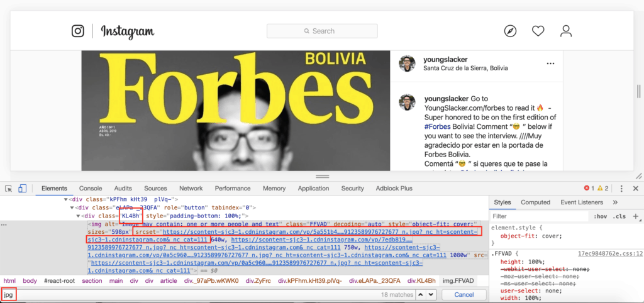Screen dimensions: 644x303
Task: Toggle the DevTools device toolbar icon
Action: pyautogui.click(x=22, y=189)
